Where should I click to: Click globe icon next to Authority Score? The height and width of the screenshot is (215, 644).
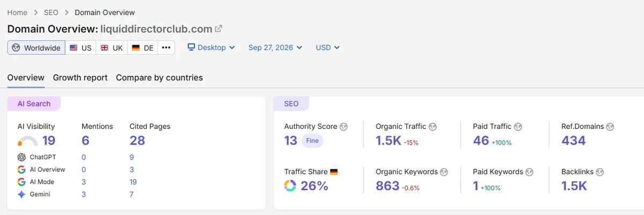click(344, 127)
